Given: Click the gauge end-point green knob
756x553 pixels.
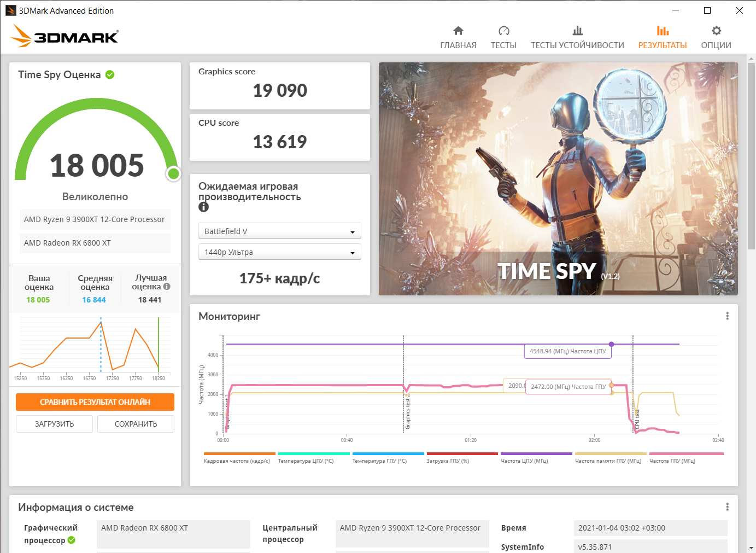Looking at the screenshot, I should tap(174, 174).
